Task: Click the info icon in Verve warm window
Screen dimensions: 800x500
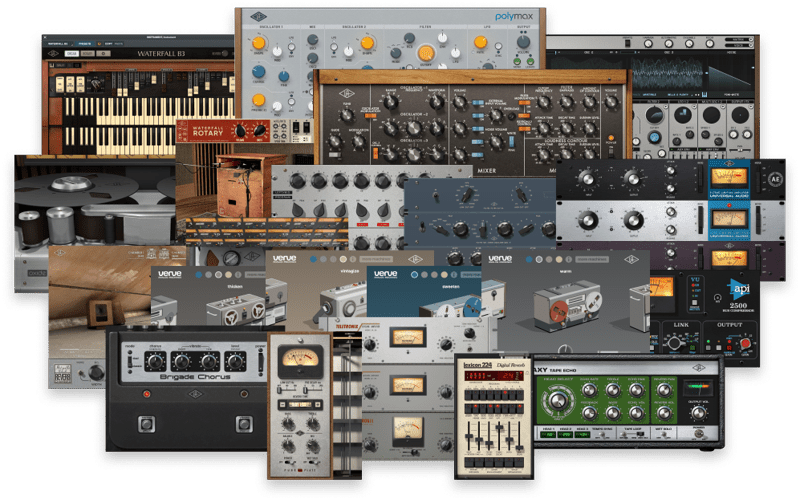Action: [x=569, y=260]
